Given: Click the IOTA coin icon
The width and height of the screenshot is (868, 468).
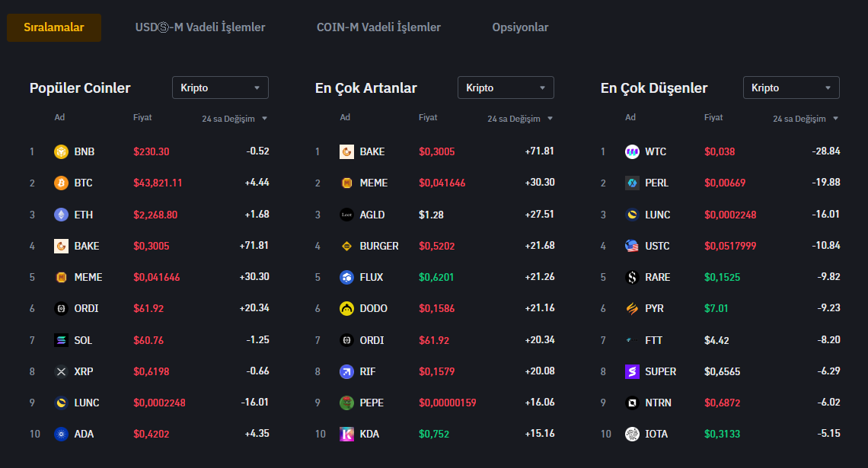Looking at the screenshot, I should coord(632,434).
